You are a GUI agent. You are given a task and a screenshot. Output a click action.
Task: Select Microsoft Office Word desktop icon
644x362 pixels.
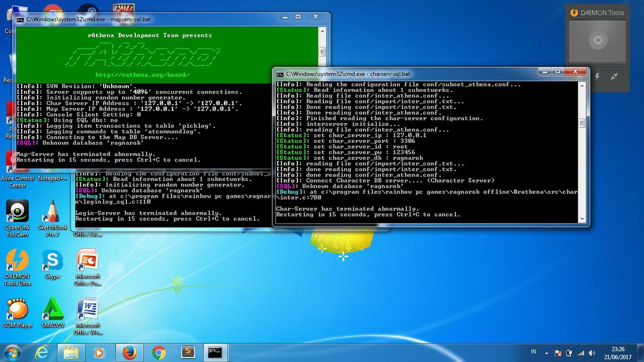click(x=88, y=317)
